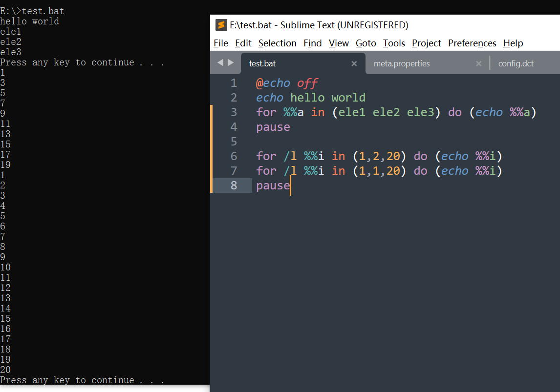
Task: Go to next tab with right arrow
Action: coord(231,63)
